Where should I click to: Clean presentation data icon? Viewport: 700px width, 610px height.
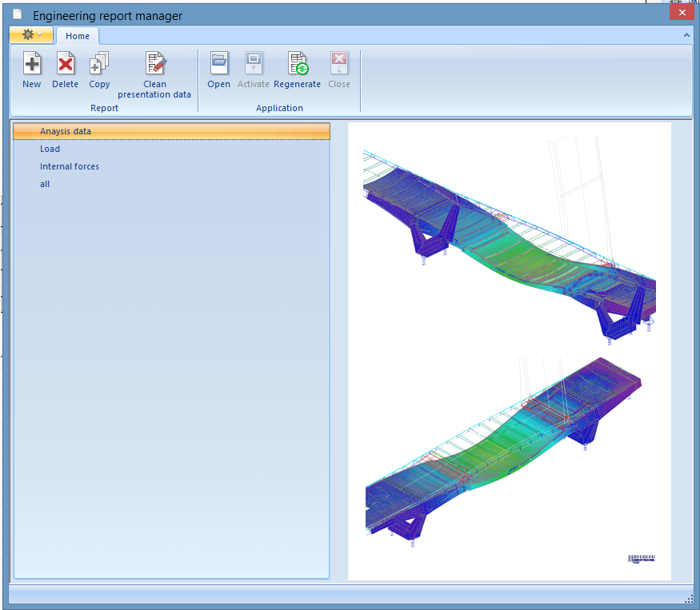point(155,63)
